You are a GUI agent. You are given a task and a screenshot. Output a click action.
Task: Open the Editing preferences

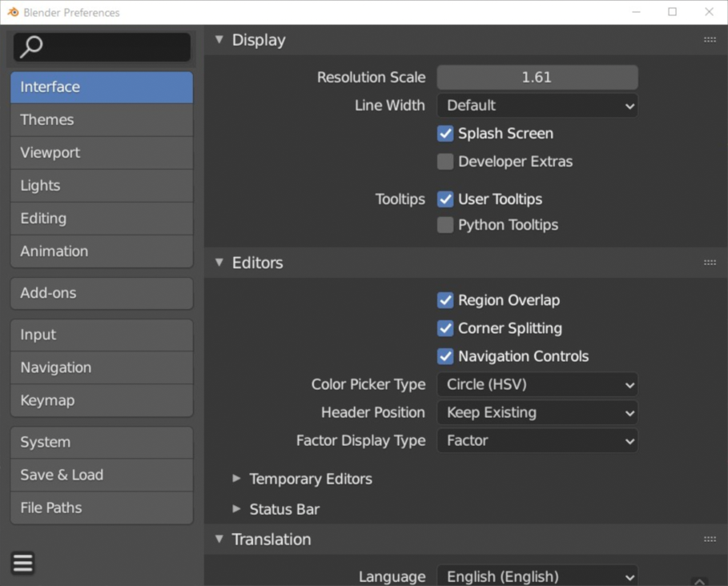click(x=102, y=219)
